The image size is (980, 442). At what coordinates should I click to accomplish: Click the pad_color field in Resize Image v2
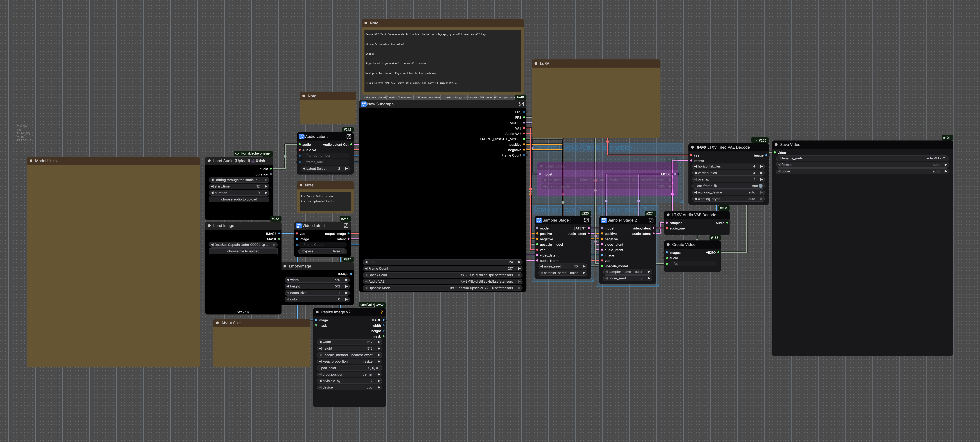[x=350, y=368]
